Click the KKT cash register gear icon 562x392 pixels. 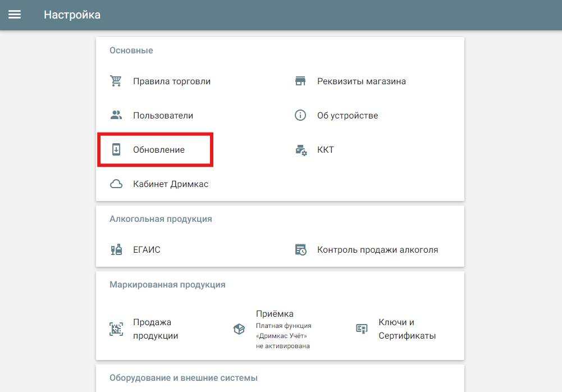pyautogui.click(x=301, y=150)
